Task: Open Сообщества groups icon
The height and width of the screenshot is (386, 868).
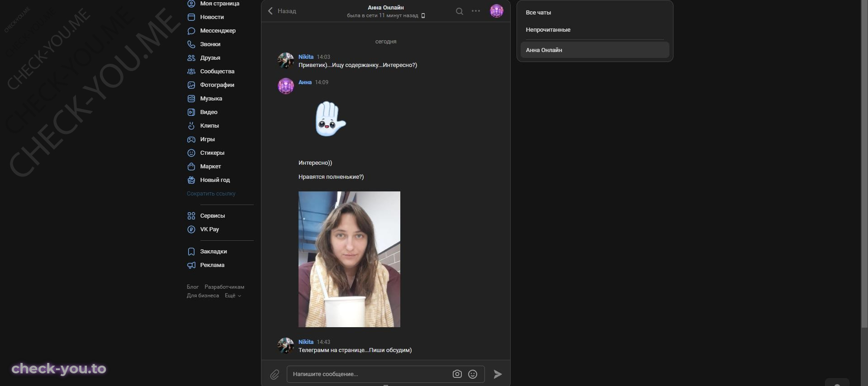Action: pos(191,71)
